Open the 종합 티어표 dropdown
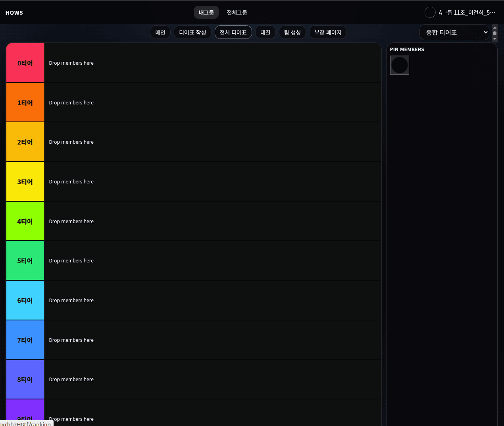 tap(454, 32)
